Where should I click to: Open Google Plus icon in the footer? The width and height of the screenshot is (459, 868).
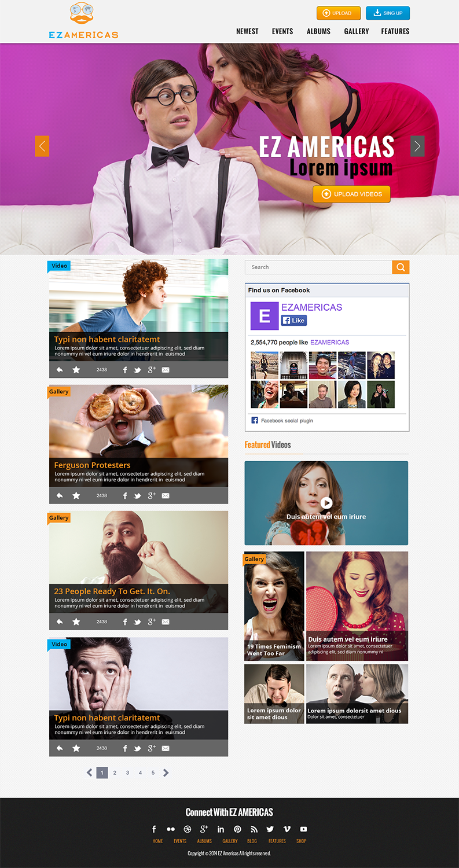tap(204, 829)
